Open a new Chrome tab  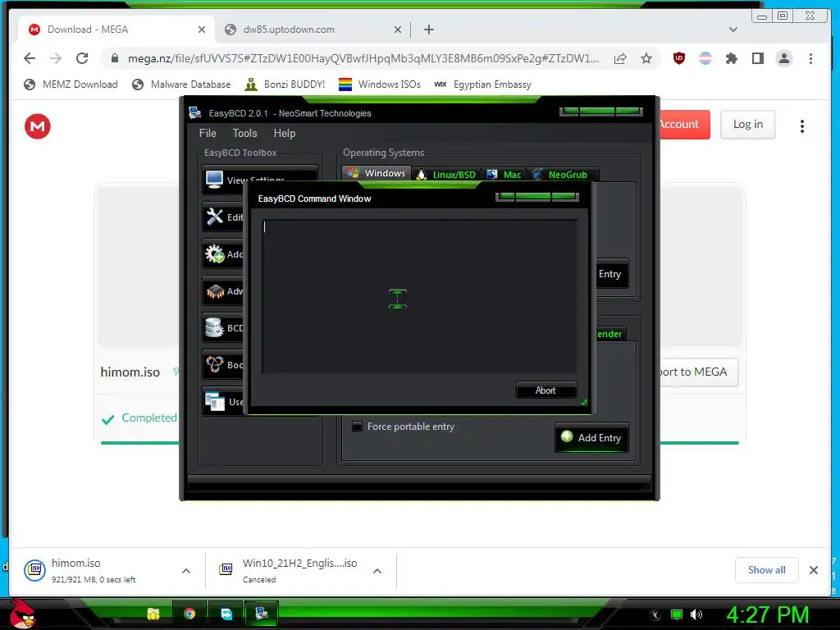[428, 30]
